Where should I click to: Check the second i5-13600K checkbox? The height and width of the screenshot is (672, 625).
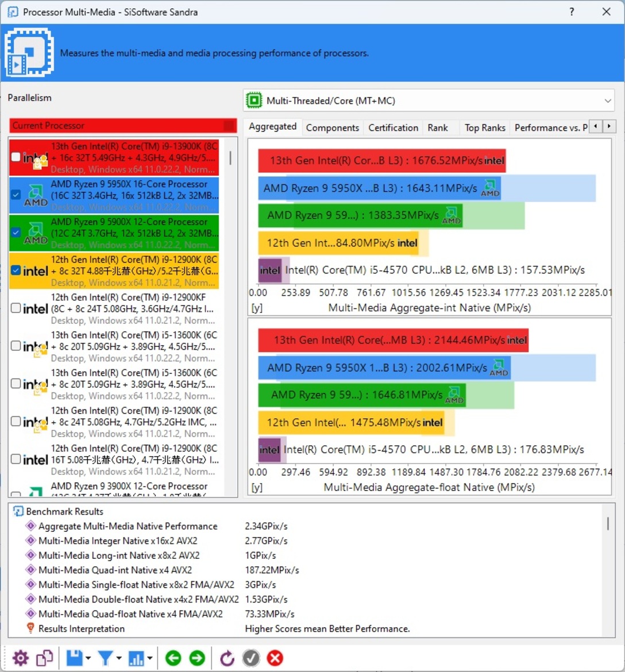coord(16,384)
